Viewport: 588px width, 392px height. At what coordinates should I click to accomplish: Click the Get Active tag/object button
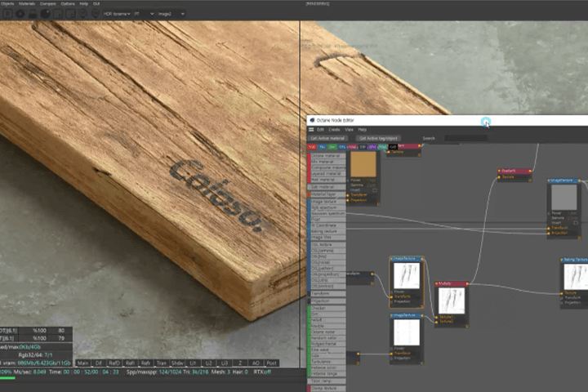[378, 138]
